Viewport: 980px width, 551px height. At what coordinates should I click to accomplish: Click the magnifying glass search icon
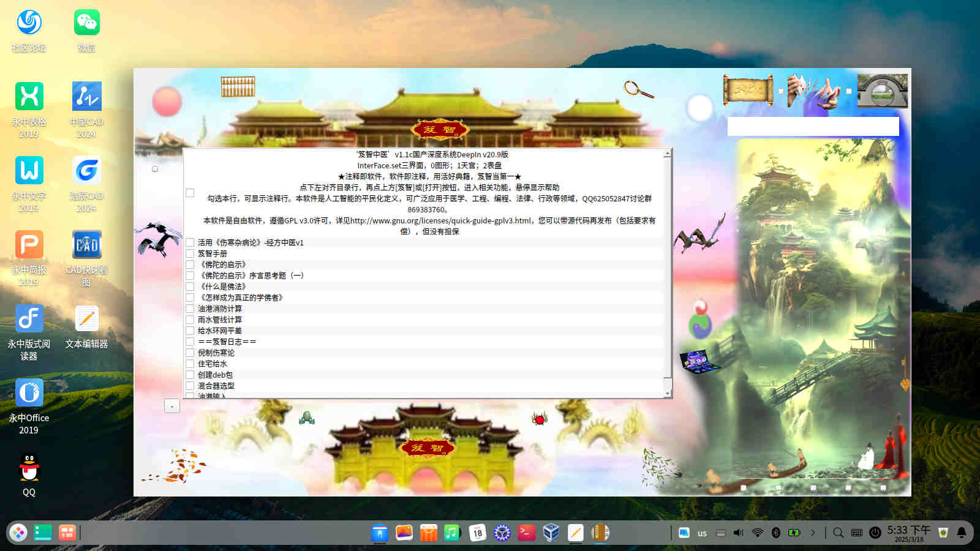click(638, 89)
